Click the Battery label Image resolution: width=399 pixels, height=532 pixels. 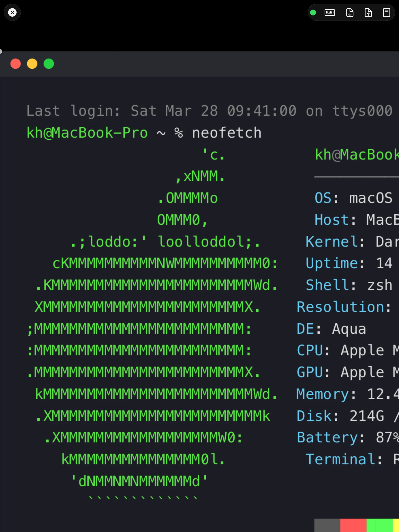coord(327,437)
